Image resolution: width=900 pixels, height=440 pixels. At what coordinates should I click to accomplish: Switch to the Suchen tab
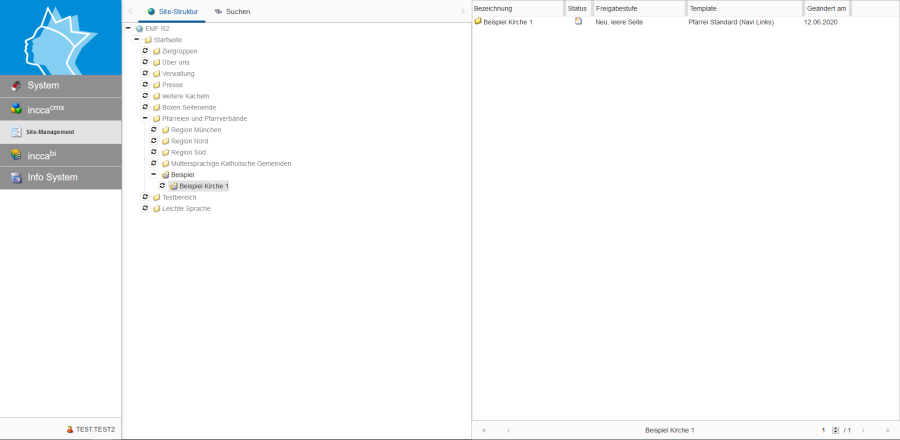click(x=232, y=11)
